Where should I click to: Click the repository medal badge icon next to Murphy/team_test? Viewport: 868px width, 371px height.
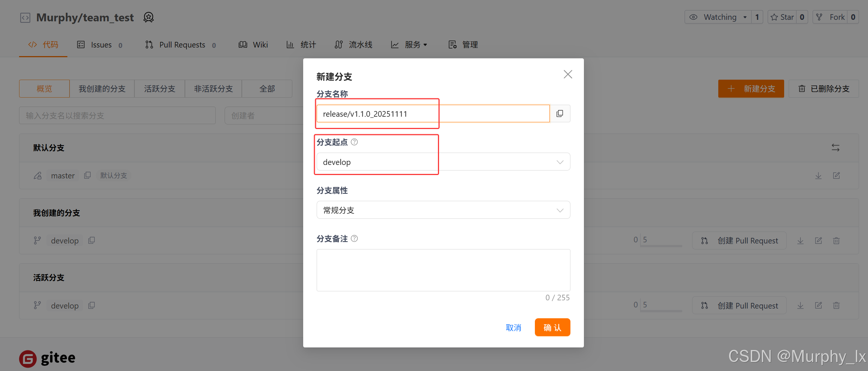149,17
